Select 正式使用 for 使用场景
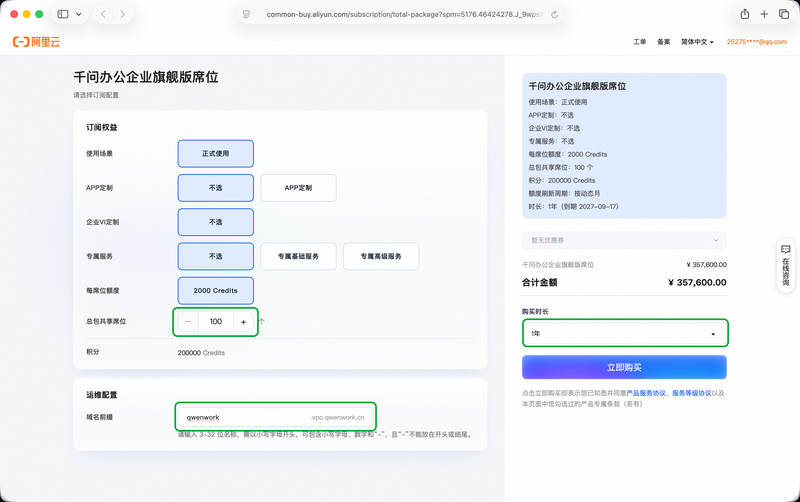 pyautogui.click(x=216, y=154)
